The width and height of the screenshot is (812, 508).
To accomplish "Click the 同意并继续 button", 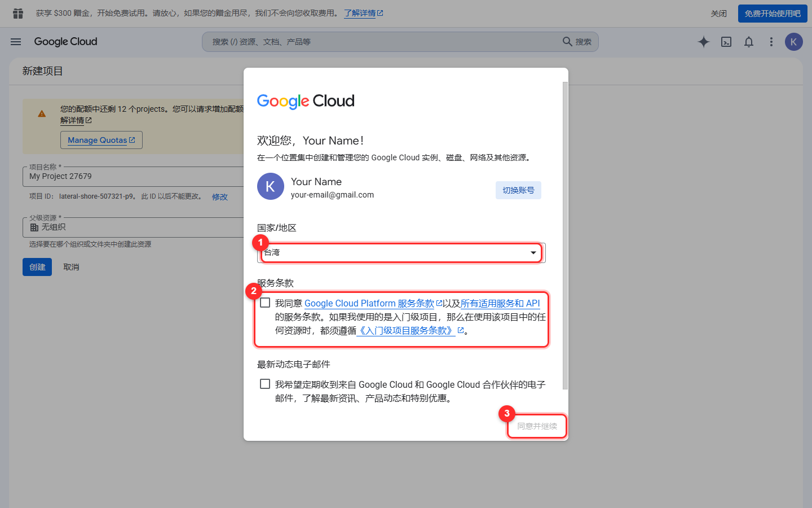I will point(537,426).
